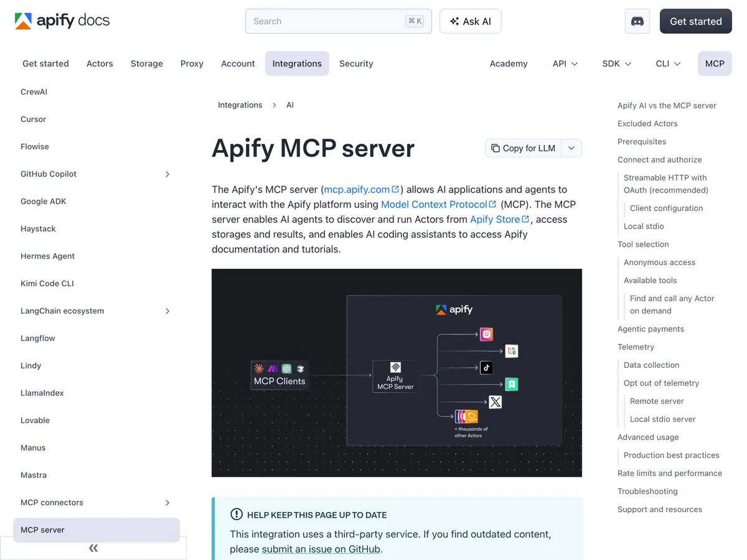Screen dimensions: 747x560
Task: Jump to Rate limits and performance
Action: [670, 474]
